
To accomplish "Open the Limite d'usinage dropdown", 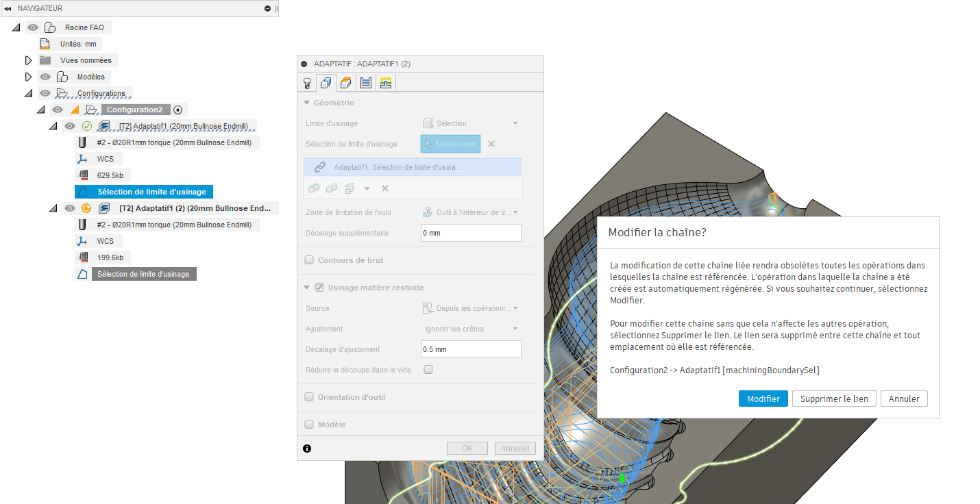I will (471, 123).
